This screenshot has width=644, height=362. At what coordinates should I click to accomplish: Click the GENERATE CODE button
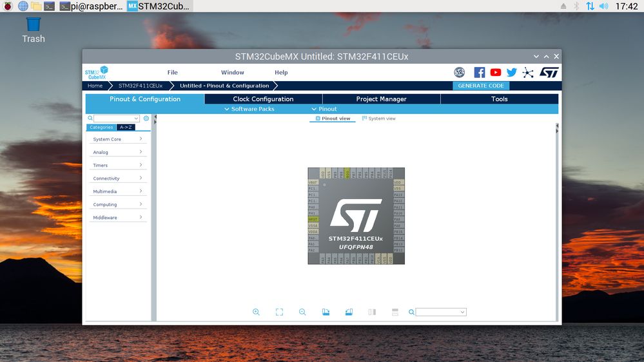coord(481,86)
